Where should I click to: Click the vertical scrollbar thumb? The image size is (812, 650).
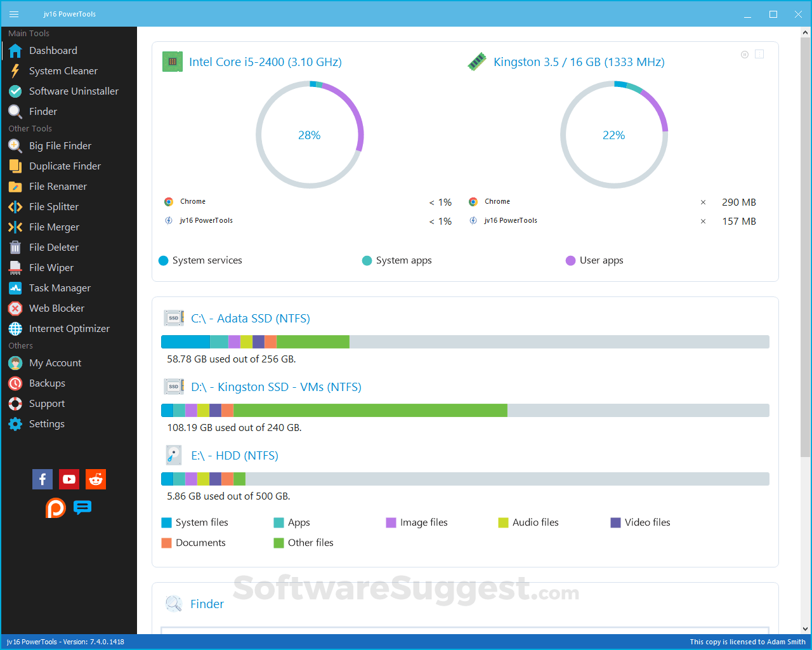coord(805,248)
